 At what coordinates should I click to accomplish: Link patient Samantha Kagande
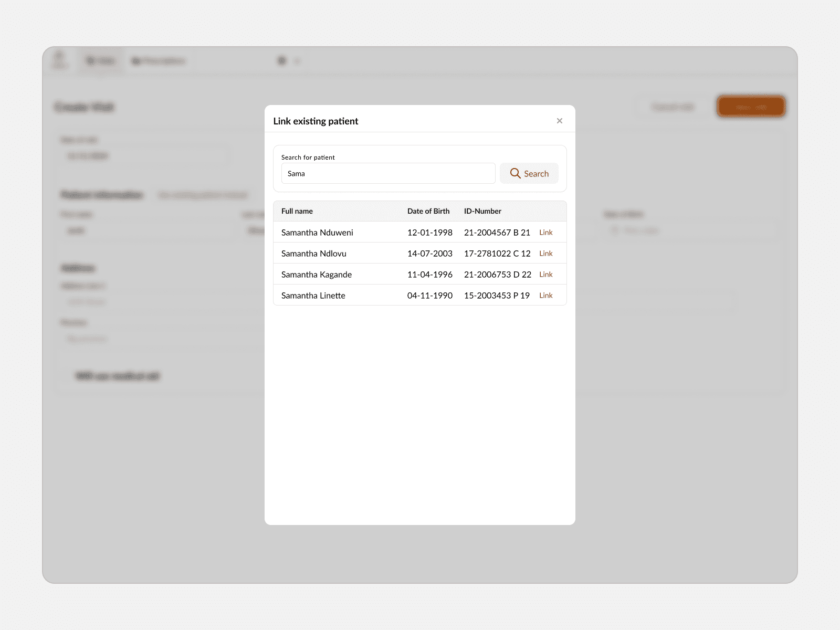click(x=545, y=274)
